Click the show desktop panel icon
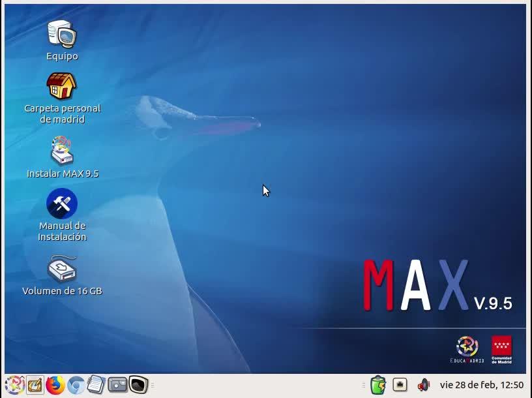The image size is (532, 398). [35, 385]
